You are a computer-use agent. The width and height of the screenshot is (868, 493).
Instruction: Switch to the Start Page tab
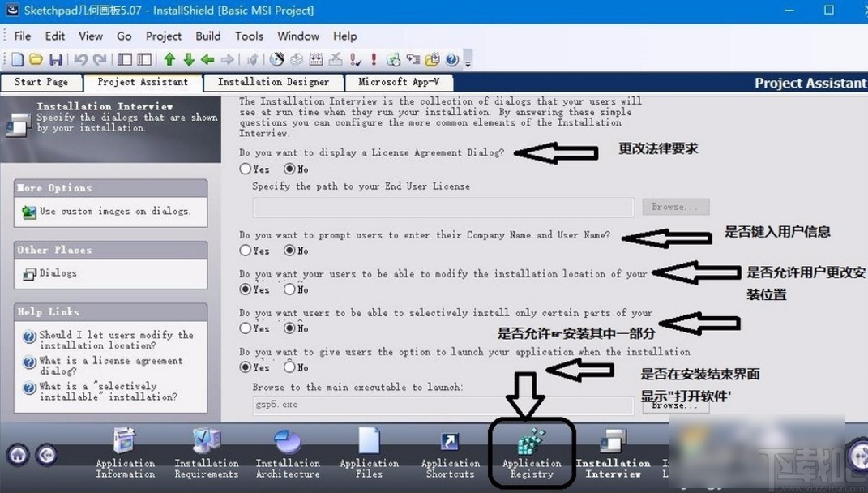click(x=41, y=82)
